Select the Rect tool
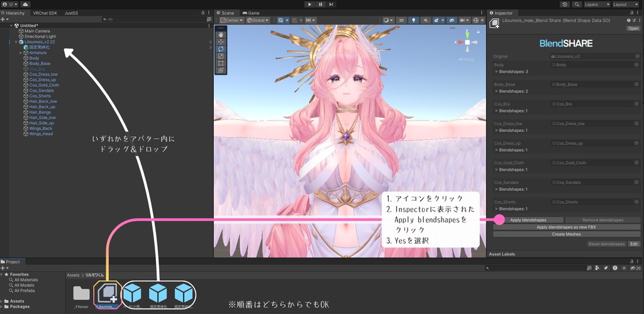Screen dimensions: 644x314 (221, 63)
